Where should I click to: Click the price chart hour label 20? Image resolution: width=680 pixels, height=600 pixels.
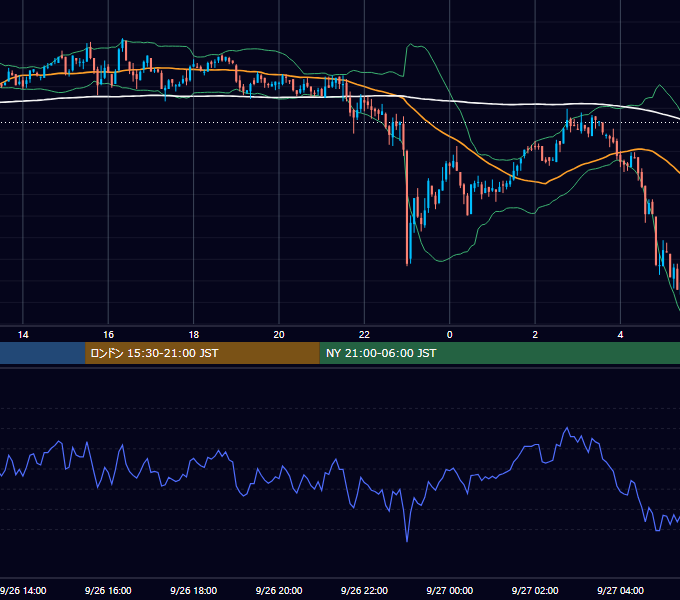[279, 334]
